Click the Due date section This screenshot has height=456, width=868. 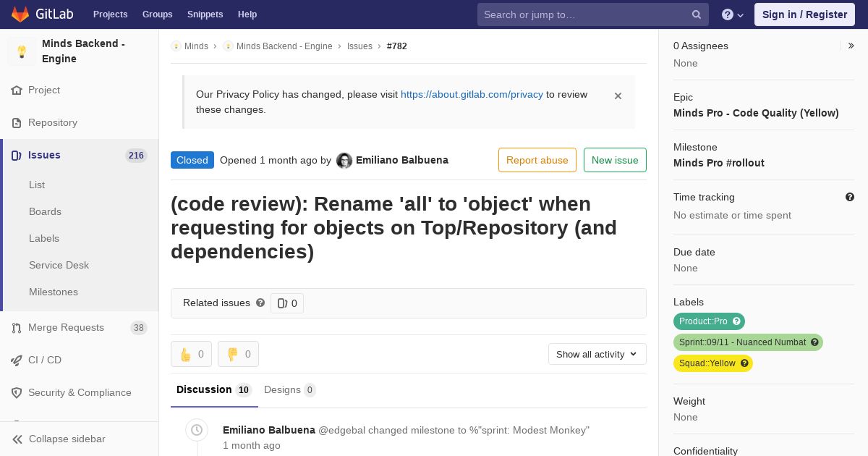coord(764,260)
